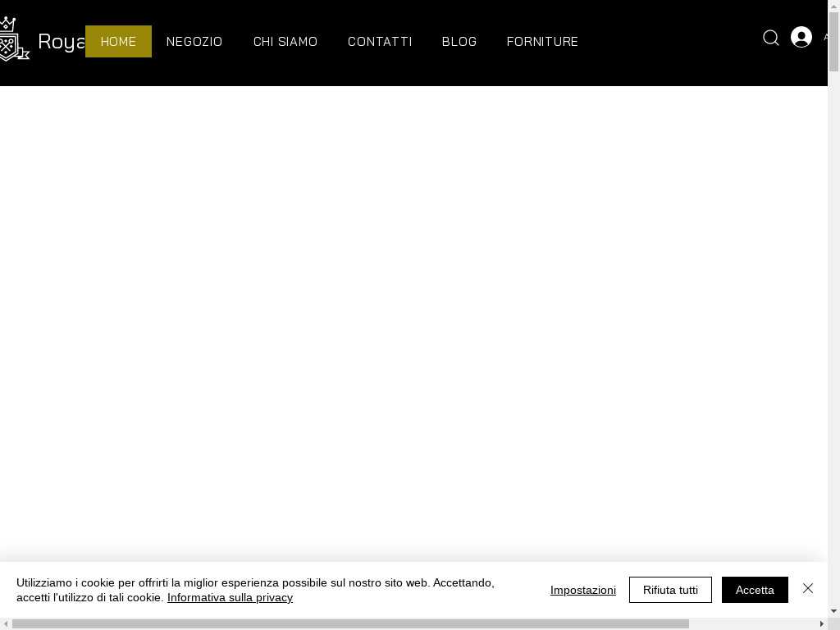Image resolution: width=840 pixels, height=630 pixels.
Task: Open cookie Impostazioni link
Action: click(x=583, y=590)
